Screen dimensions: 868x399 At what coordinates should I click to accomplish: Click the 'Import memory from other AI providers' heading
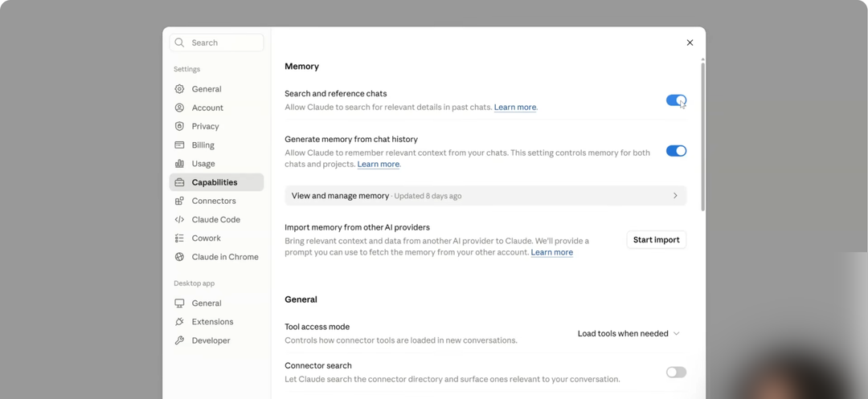[357, 227]
